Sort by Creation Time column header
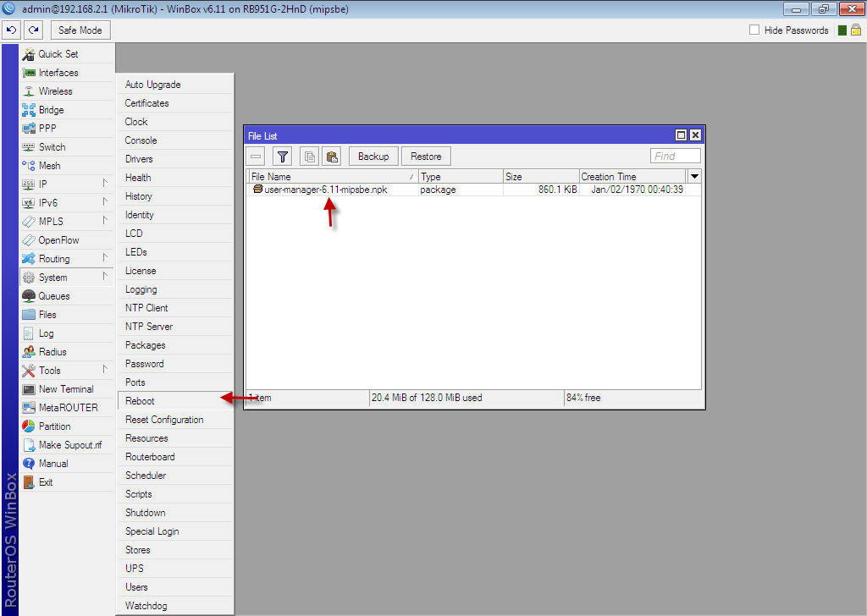The image size is (867, 616). tap(632, 177)
